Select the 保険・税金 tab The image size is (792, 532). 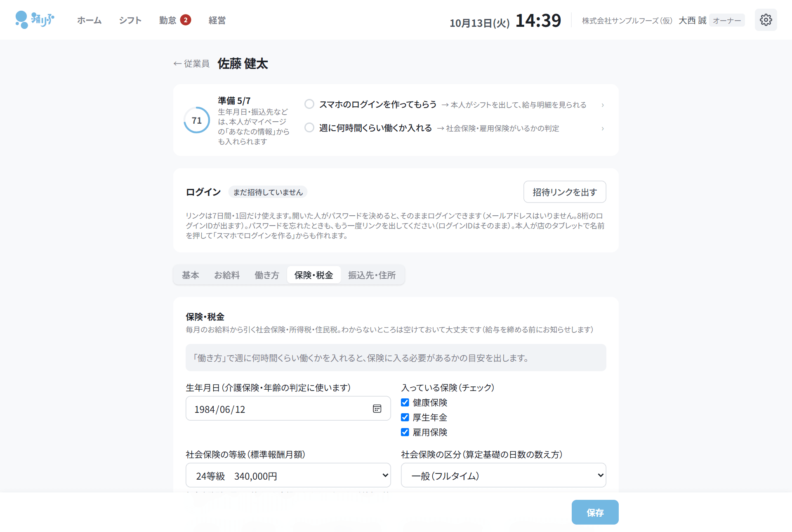pyautogui.click(x=313, y=275)
